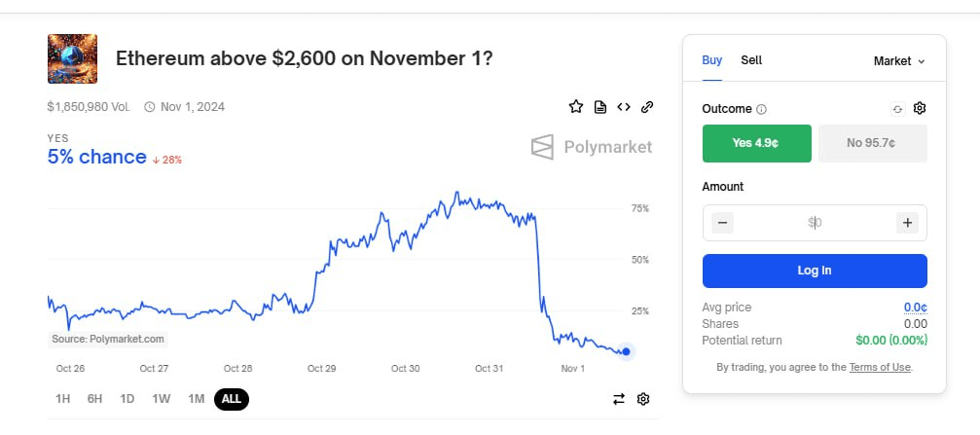Click the Outcome info circle icon

(761, 109)
